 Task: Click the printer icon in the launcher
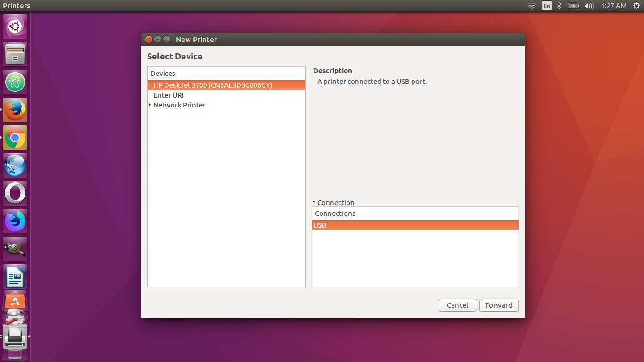(x=15, y=337)
